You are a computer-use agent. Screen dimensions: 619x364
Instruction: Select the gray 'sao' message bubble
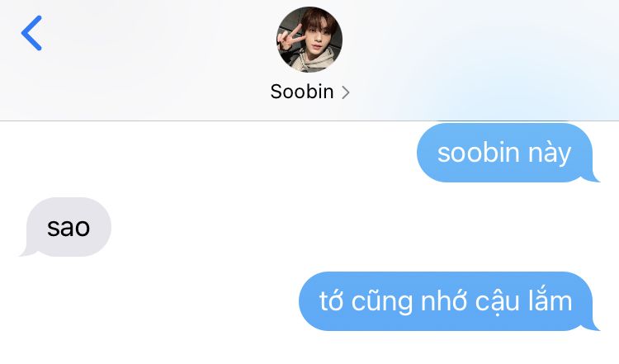(x=65, y=227)
